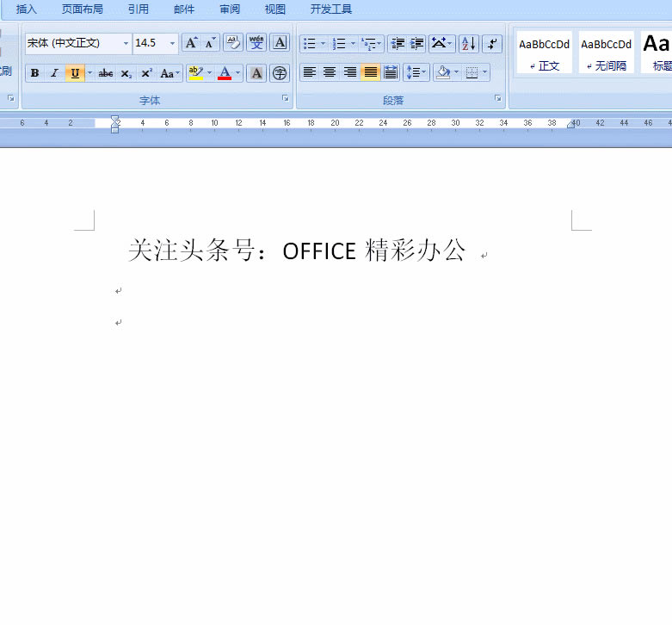Open the 开发工具 tab

tap(331, 9)
